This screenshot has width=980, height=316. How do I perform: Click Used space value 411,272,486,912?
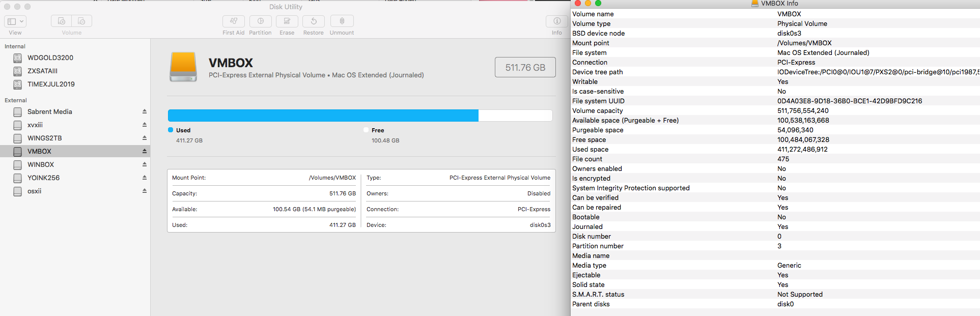click(802, 149)
